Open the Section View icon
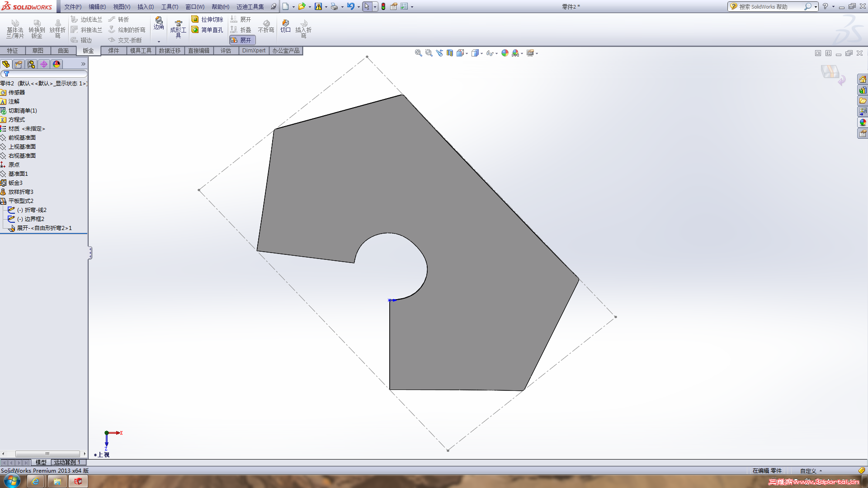 tap(449, 53)
